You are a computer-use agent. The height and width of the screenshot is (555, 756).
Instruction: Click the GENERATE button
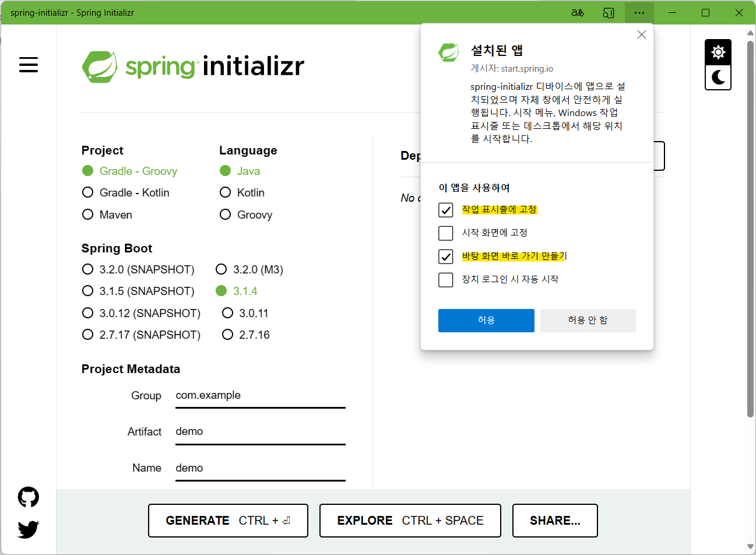(x=228, y=521)
